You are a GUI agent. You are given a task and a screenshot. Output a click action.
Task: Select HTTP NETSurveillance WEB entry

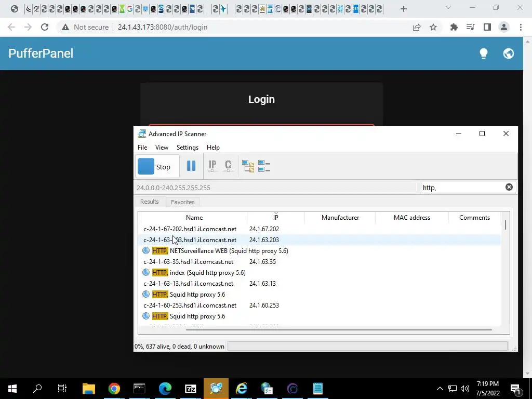click(321, 251)
